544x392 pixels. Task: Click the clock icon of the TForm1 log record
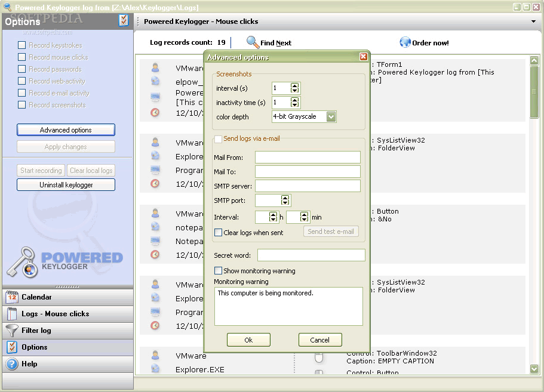pos(155,112)
